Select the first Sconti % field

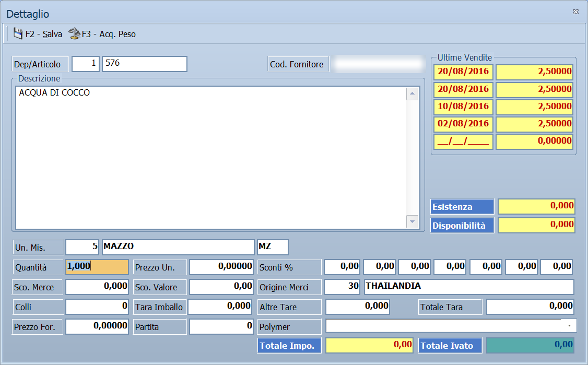[x=342, y=267]
